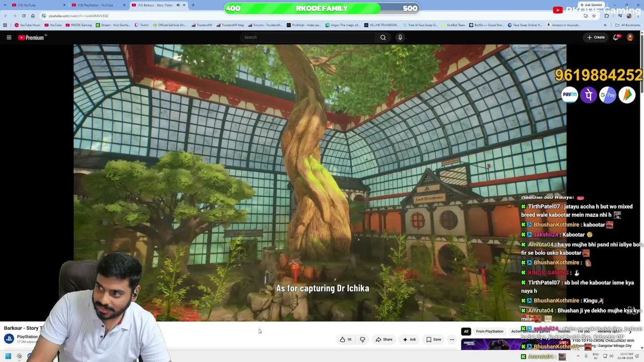Click the Barkour video player
This screenshot has width=644, height=362.
click(320, 183)
